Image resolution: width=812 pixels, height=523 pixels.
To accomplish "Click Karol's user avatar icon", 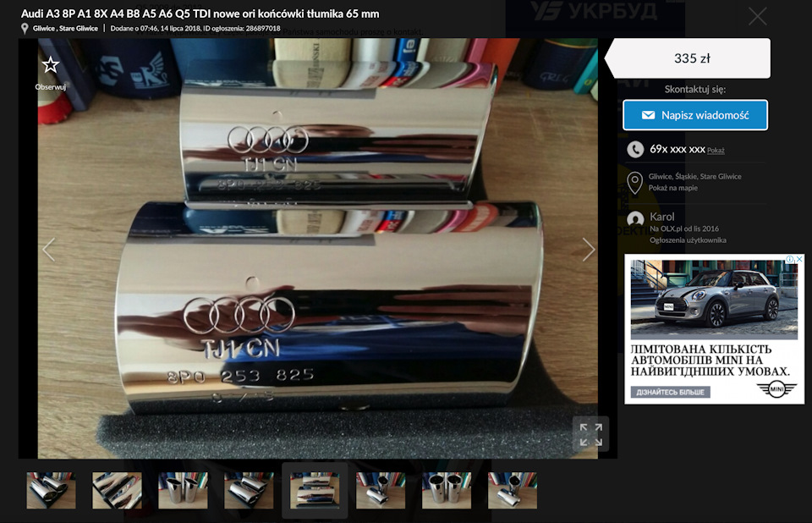I will click(x=635, y=219).
